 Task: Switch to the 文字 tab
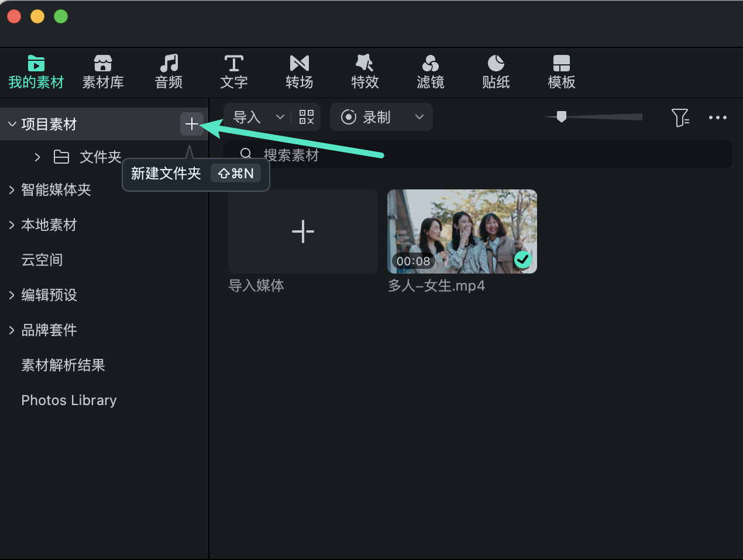(234, 72)
